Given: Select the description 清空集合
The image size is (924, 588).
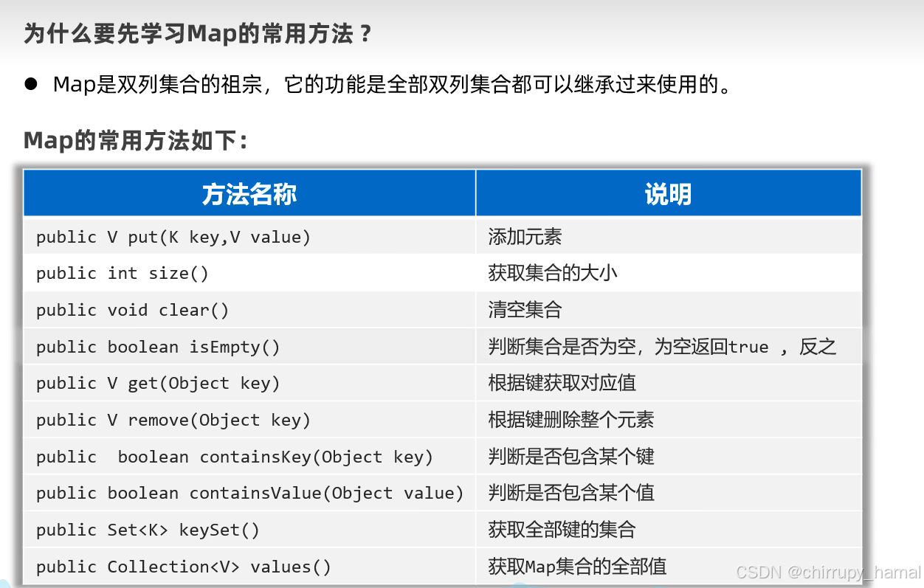Looking at the screenshot, I should (525, 310).
